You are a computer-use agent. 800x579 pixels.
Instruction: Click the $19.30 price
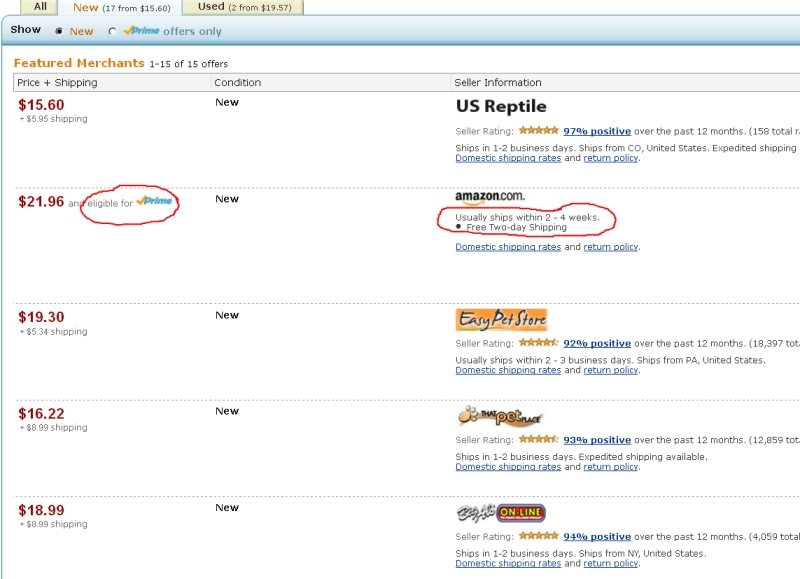(x=41, y=317)
